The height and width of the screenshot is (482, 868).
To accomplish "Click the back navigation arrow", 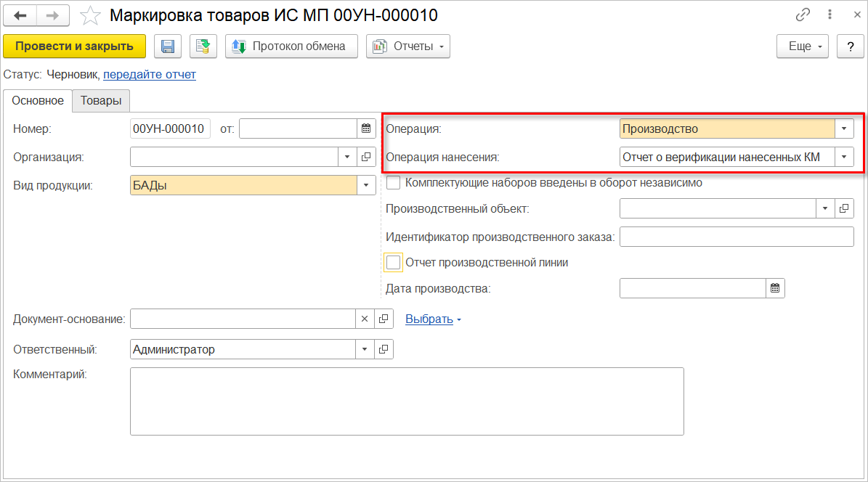I will [20, 15].
